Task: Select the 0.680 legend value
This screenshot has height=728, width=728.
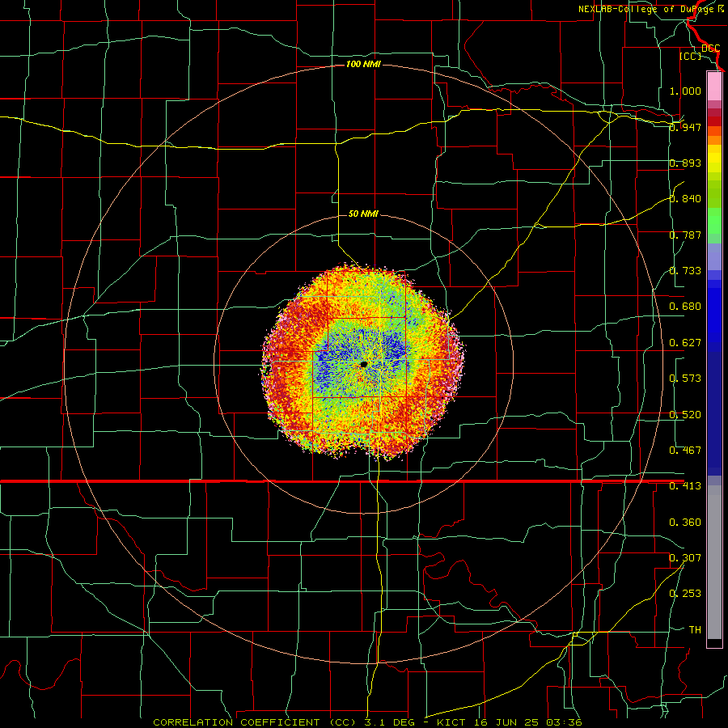Action: 685,307
